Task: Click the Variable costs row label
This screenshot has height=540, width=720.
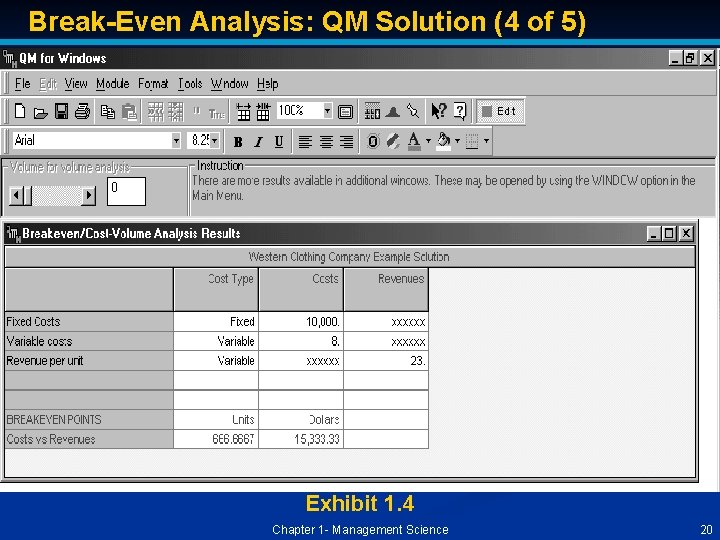Action: 89,341
